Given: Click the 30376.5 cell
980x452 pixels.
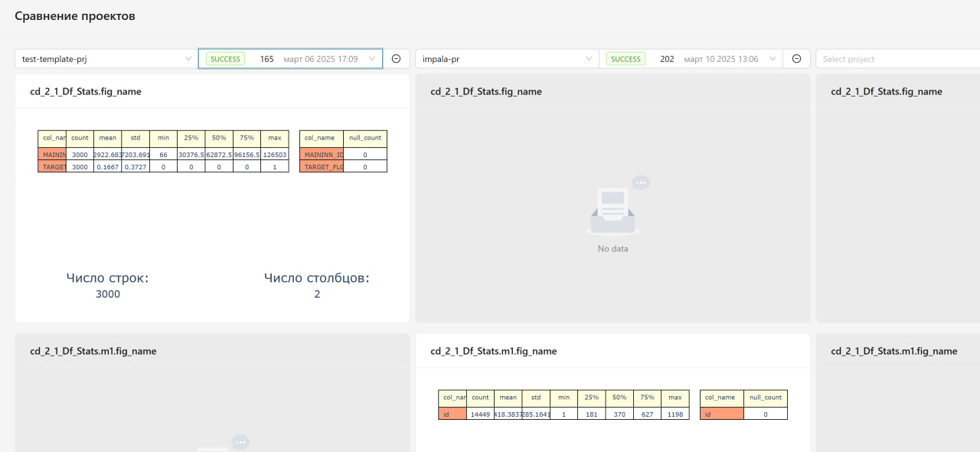Looking at the screenshot, I should (191, 154).
